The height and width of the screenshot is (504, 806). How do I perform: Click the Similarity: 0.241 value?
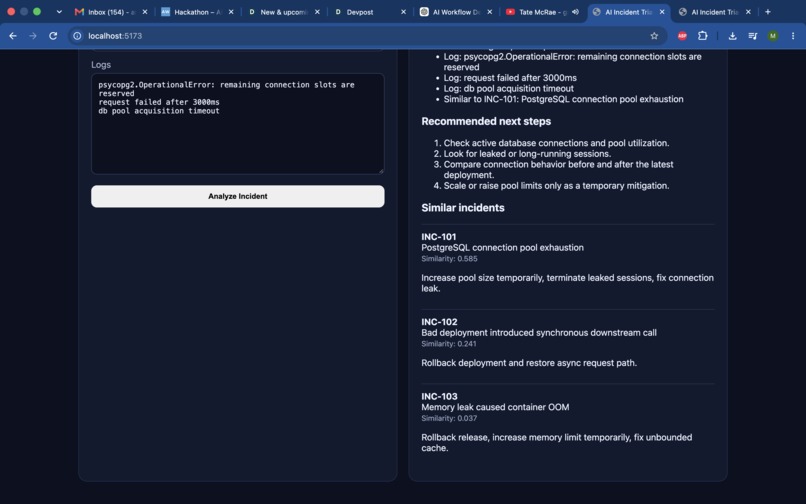click(x=449, y=344)
